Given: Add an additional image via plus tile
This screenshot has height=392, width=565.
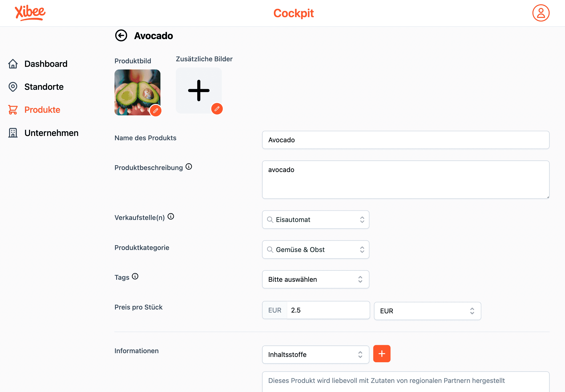Looking at the screenshot, I should [x=199, y=90].
